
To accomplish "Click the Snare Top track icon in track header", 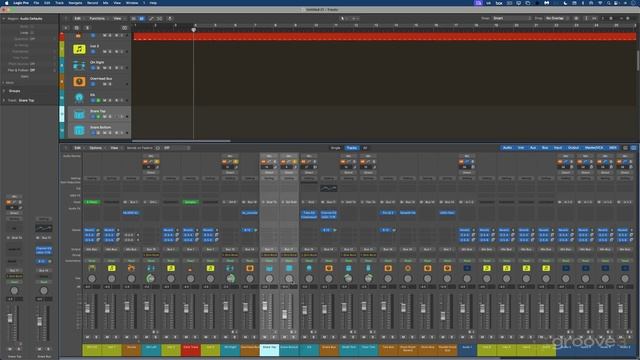I will (79, 114).
